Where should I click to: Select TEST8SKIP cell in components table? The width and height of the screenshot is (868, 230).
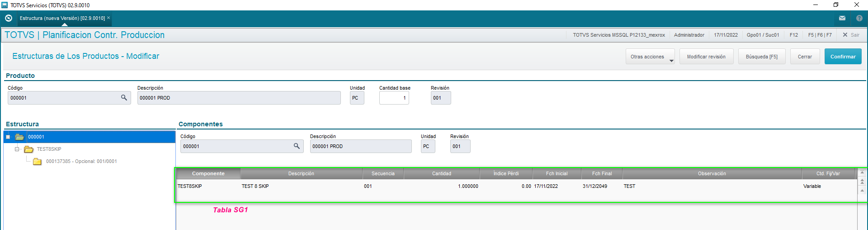point(190,186)
